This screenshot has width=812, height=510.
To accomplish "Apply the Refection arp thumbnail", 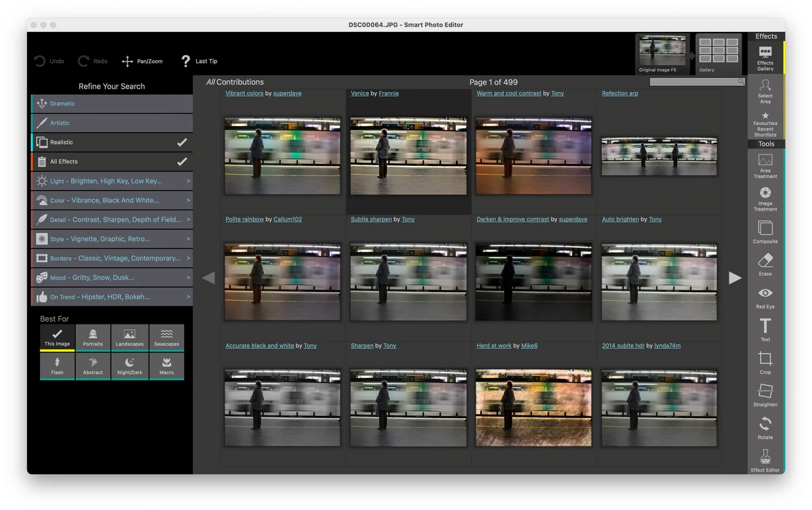I will 659,156.
